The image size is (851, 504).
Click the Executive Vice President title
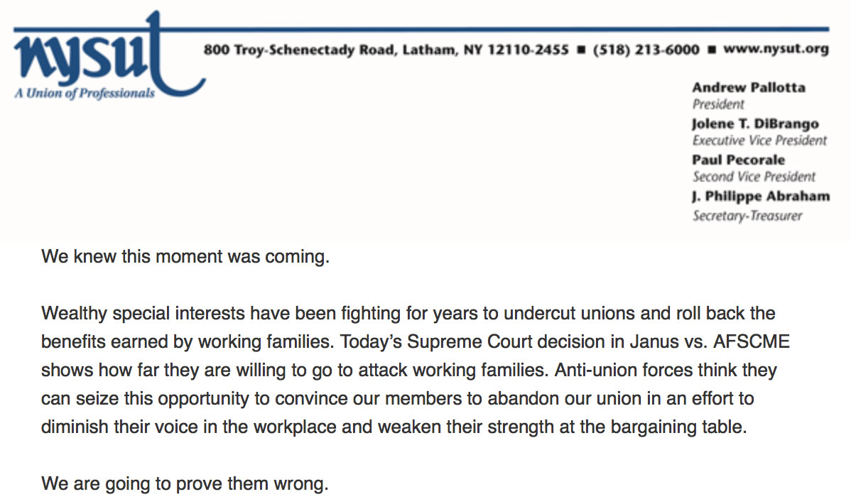click(759, 141)
